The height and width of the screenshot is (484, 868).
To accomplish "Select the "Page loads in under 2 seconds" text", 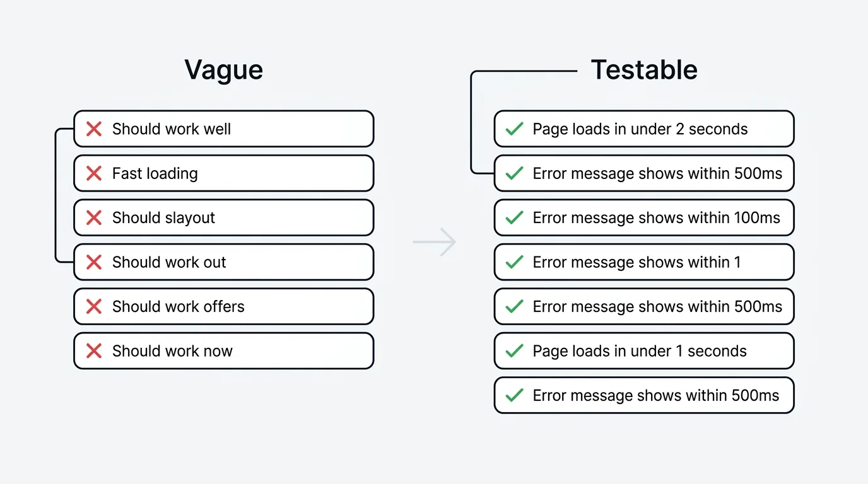I will pos(640,129).
